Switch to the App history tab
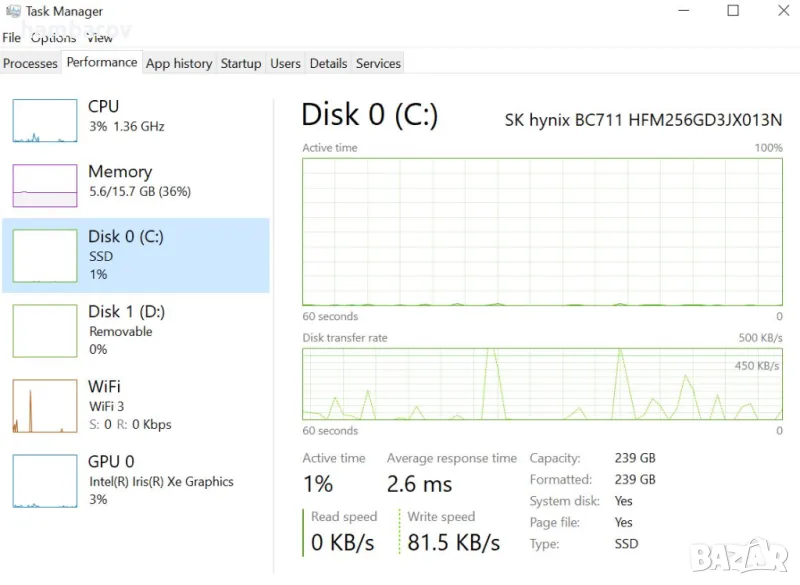The image size is (800, 585). pyautogui.click(x=179, y=63)
